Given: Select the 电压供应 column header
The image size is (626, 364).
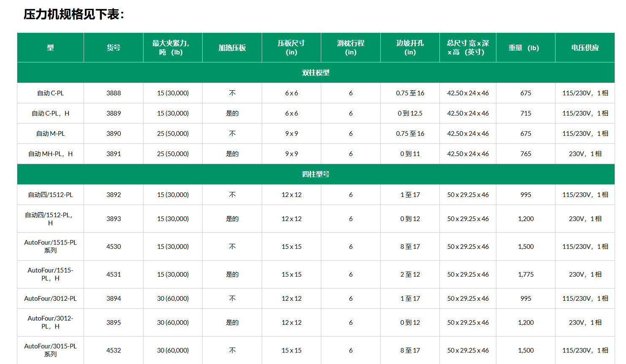Looking at the screenshot, I should (585, 48).
